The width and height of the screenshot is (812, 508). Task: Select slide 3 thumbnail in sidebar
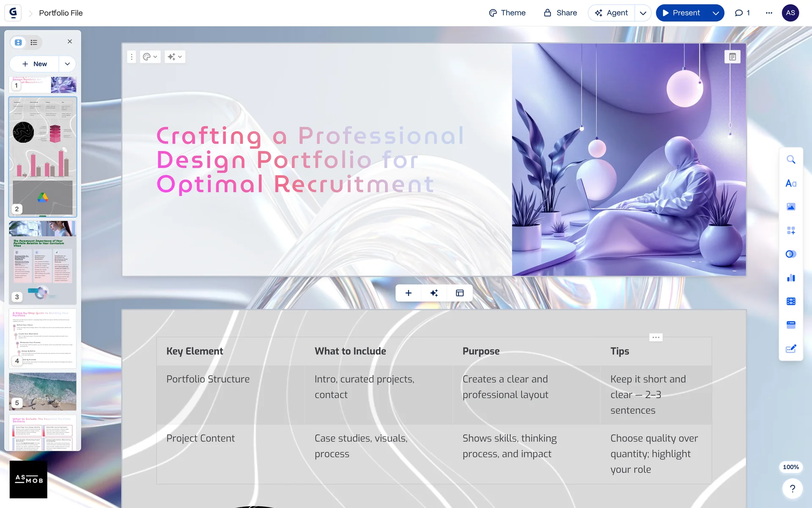click(x=43, y=262)
